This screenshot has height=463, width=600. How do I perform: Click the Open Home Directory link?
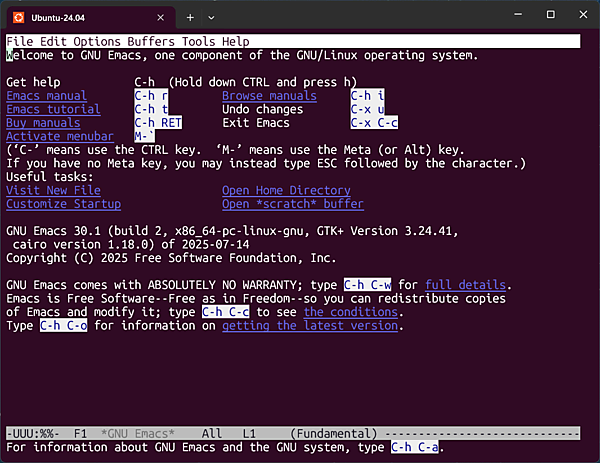[286, 191]
